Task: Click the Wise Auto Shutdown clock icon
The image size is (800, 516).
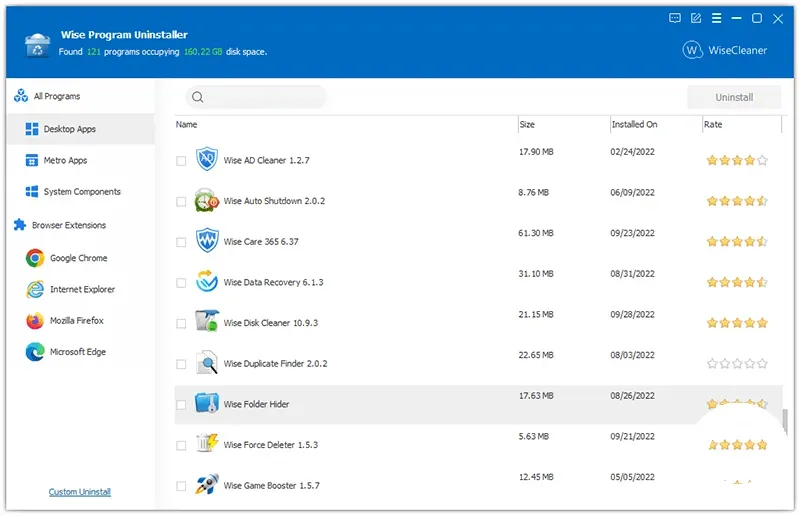Action: [207, 200]
